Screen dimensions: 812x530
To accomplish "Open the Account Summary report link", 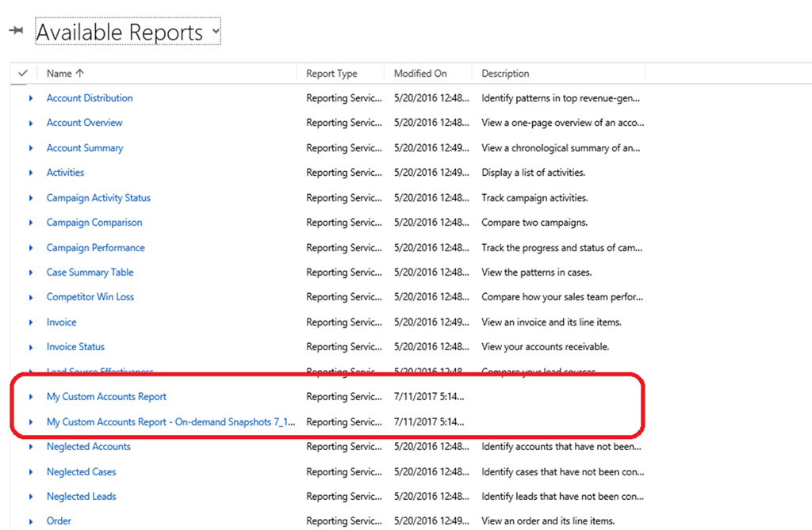I will click(85, 148).
